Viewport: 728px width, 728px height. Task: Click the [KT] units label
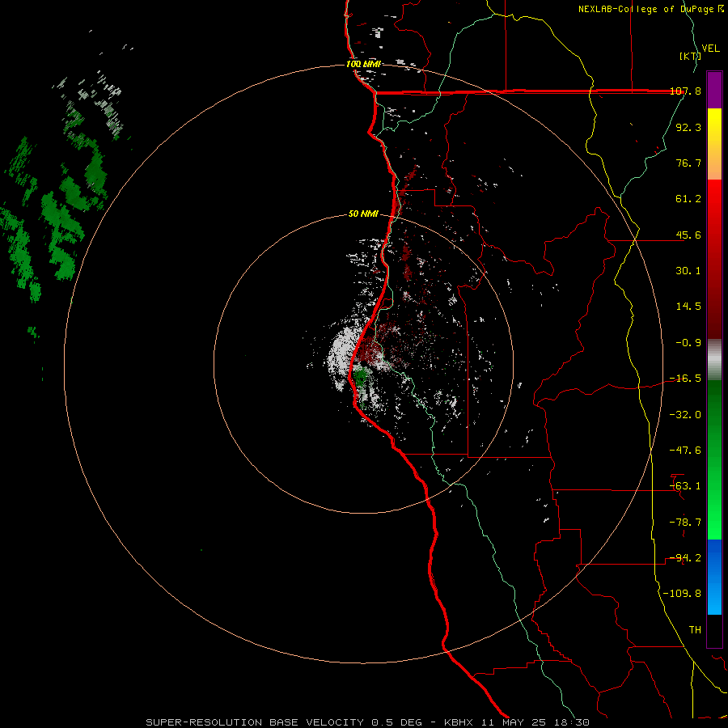(691, 56)
